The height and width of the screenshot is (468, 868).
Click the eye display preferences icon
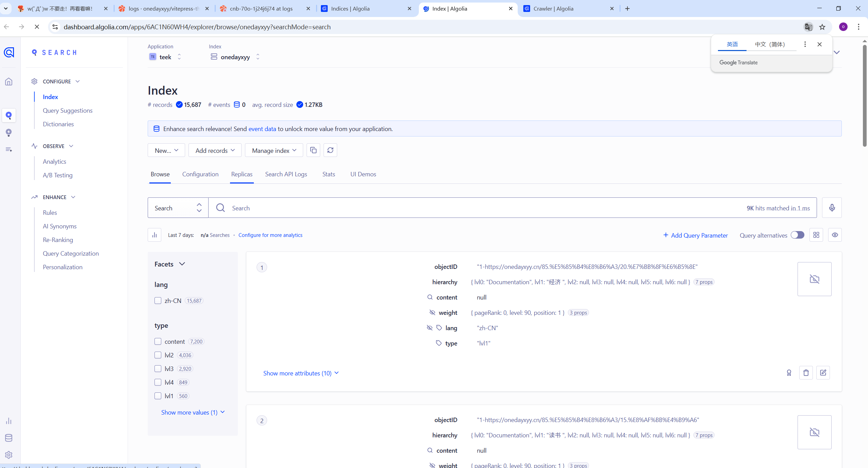pos(835,235)
